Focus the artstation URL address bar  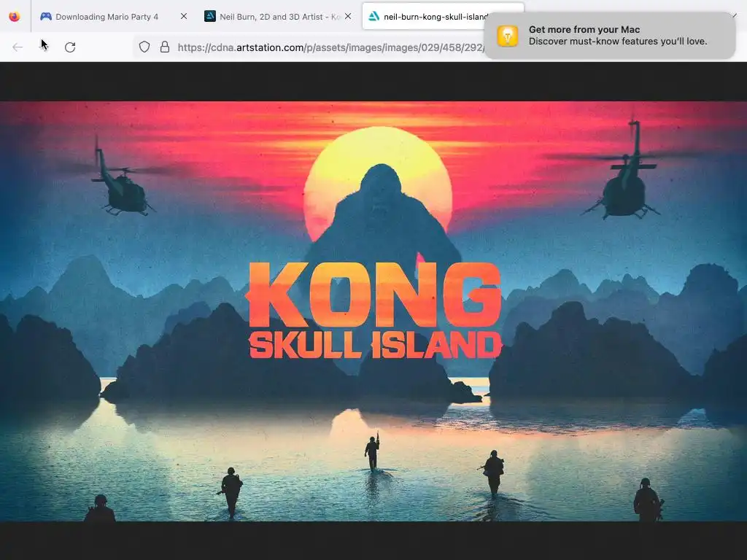click(330, 47)
